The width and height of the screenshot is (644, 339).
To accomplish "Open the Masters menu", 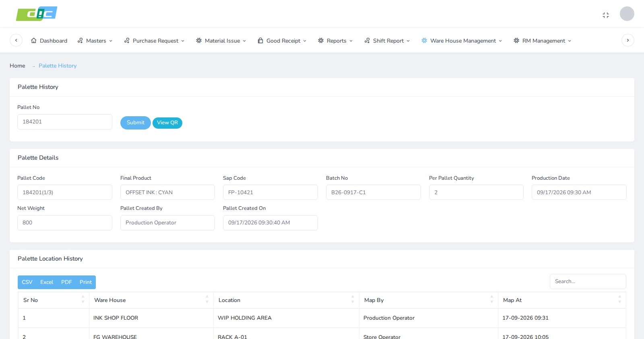I will 95,41.
